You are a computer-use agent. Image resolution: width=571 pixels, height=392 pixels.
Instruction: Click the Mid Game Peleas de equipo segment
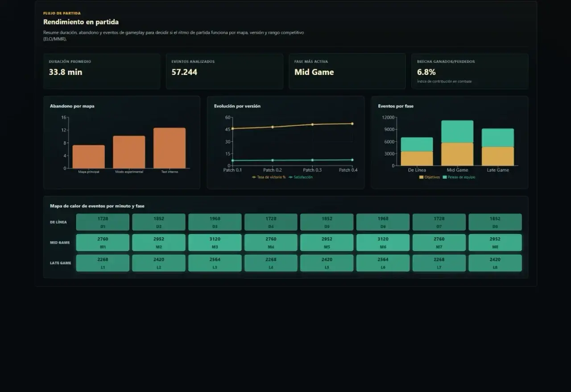point(457,132)
